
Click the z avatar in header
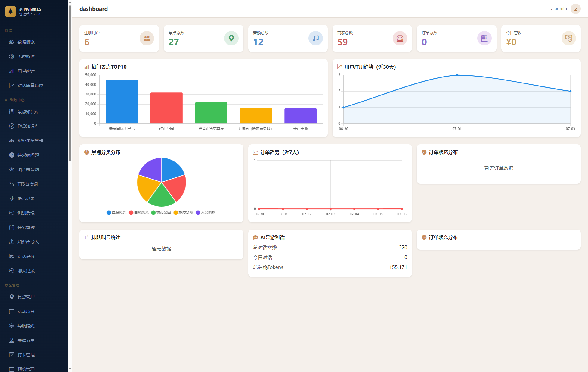point(575,9)
